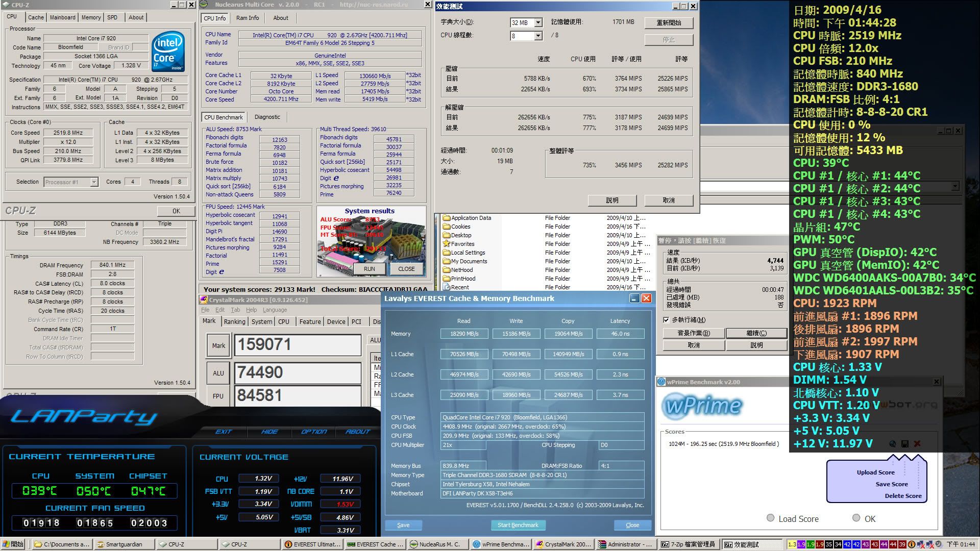
Task: Click Upload Score in wPrime
Action: pos(875,472)
